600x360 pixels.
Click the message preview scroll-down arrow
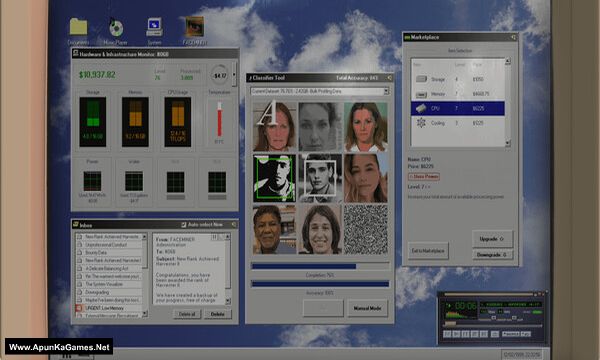click(228, 301)
